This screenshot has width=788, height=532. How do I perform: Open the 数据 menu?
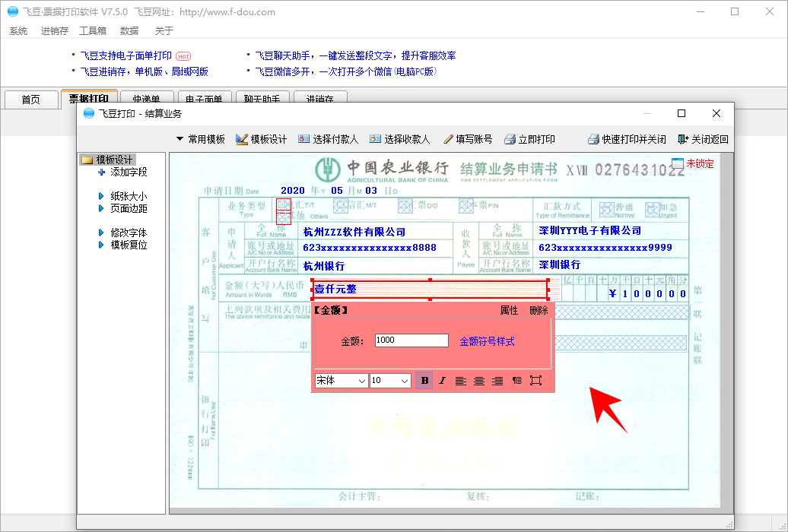(129, 31)
